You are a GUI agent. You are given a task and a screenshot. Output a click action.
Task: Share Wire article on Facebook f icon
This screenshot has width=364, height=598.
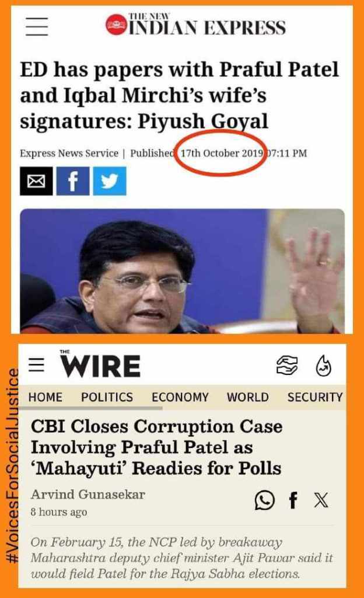click(x=293, y=500)
